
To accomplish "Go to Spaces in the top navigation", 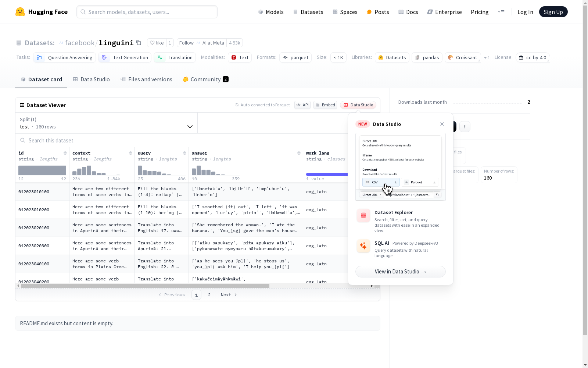I will coord(345,12).
